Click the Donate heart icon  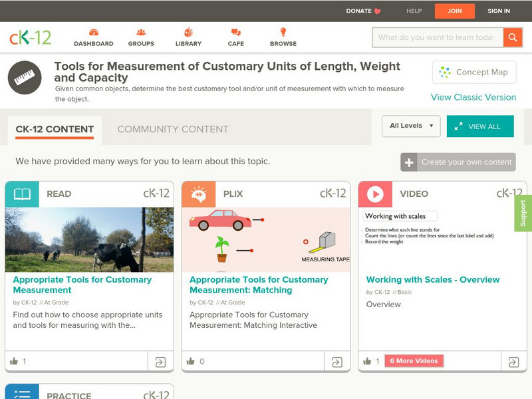[x=377, y=11]
